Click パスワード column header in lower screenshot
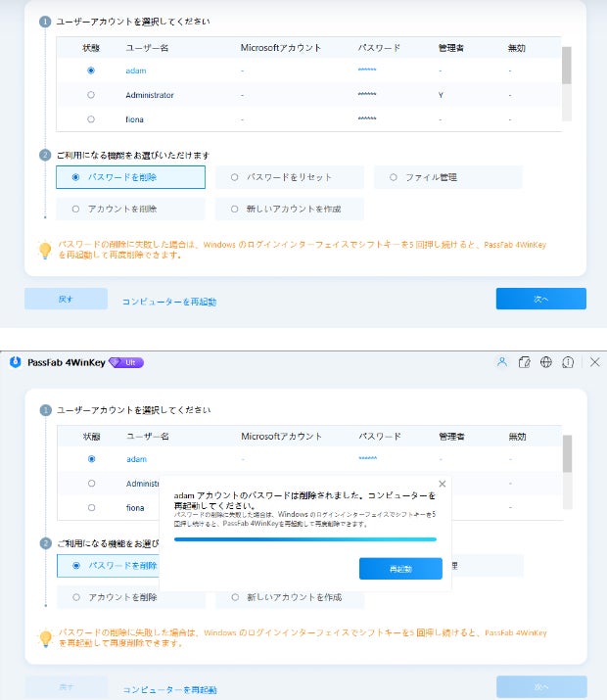Viewport: 607px width, 700px height. 380,437
